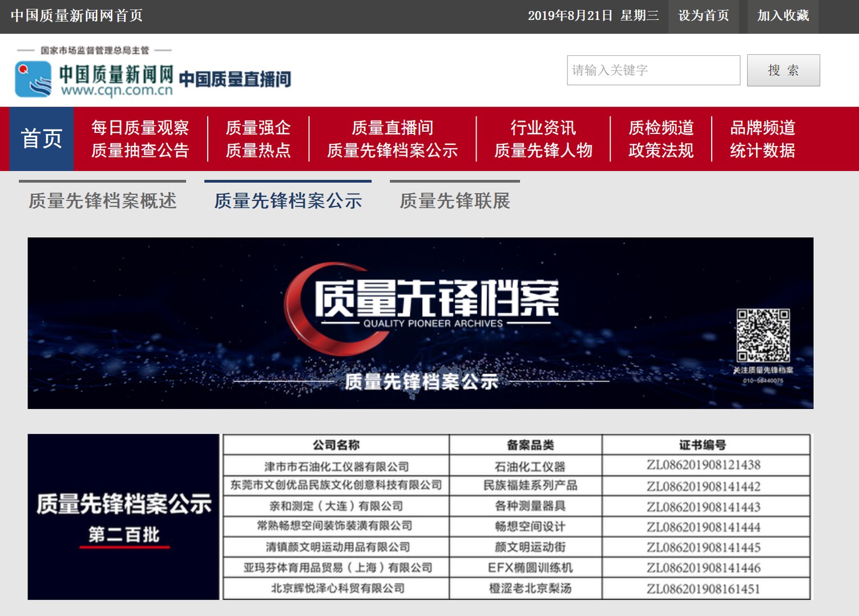The image size is (859, 616).
Task: Switch to the 质量先锋联展 tab
Action: pos(455,201)
